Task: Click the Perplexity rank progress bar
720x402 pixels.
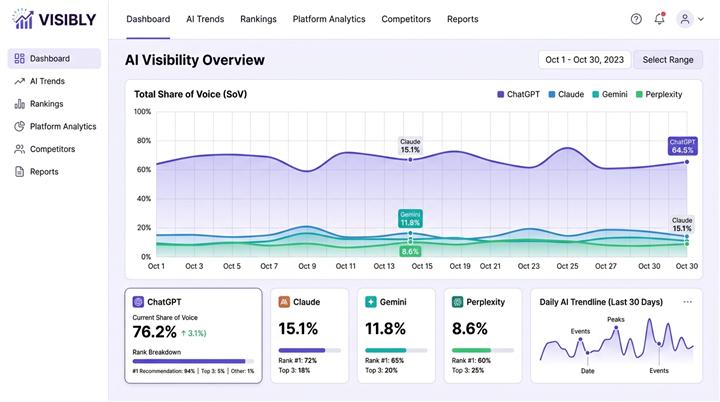Action: point(483,350)
